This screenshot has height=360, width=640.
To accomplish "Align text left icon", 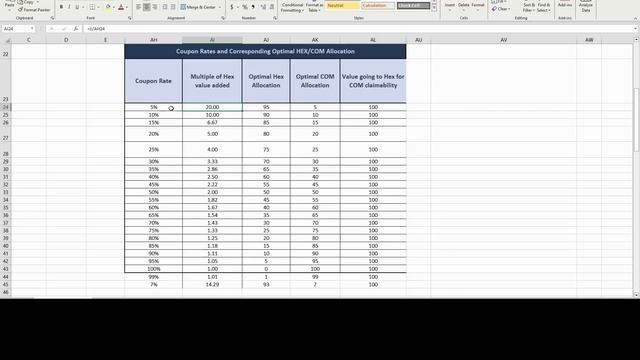I will [138, 7].
